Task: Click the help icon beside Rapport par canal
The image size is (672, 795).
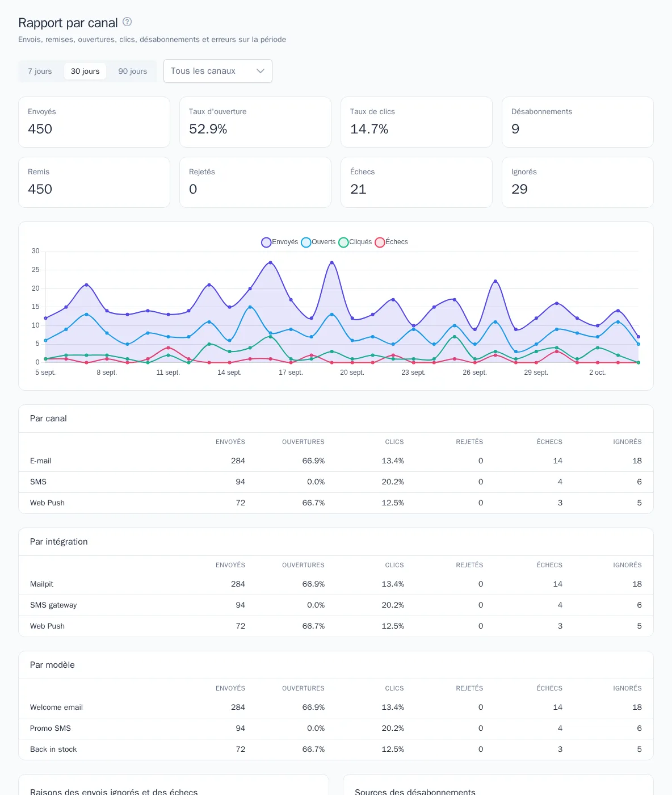Action: tap(127, 22)
